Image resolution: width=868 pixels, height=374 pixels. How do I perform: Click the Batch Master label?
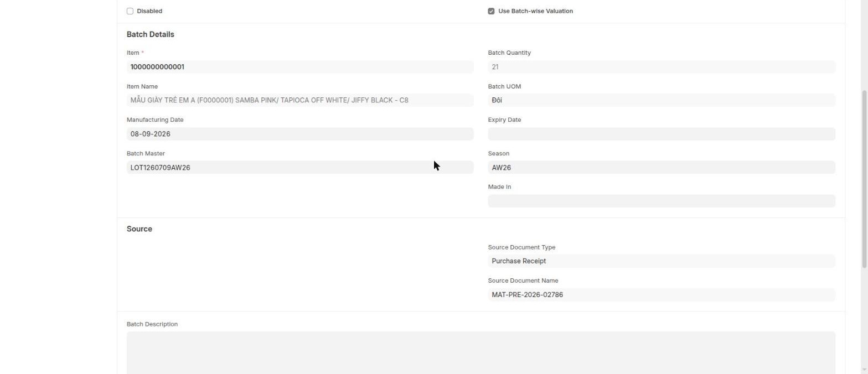point(146,153)
